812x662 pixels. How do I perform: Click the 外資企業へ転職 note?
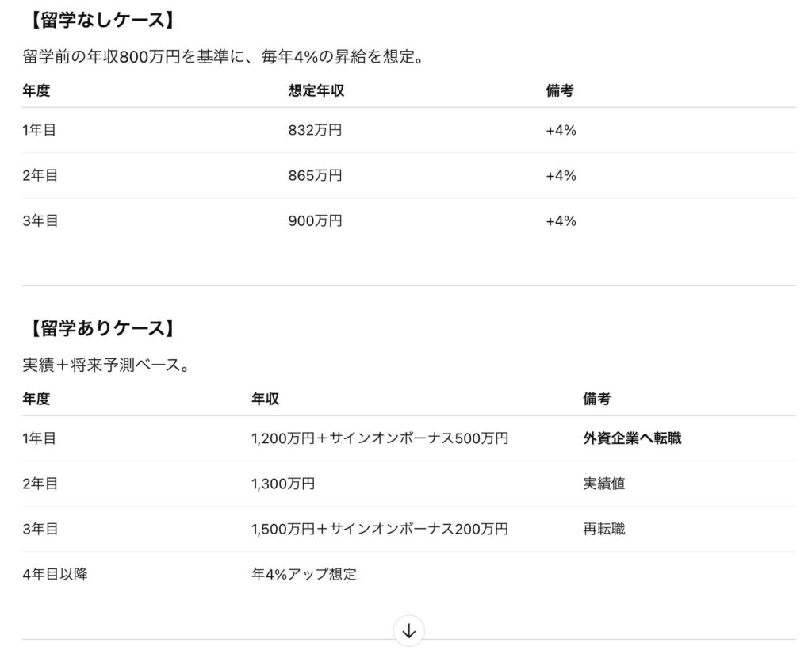[x=632, y=438]
